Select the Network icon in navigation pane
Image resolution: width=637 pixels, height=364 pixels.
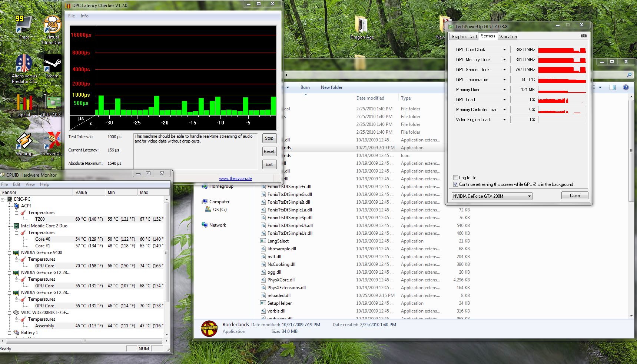pyautogui.click(x=205, y=225)
